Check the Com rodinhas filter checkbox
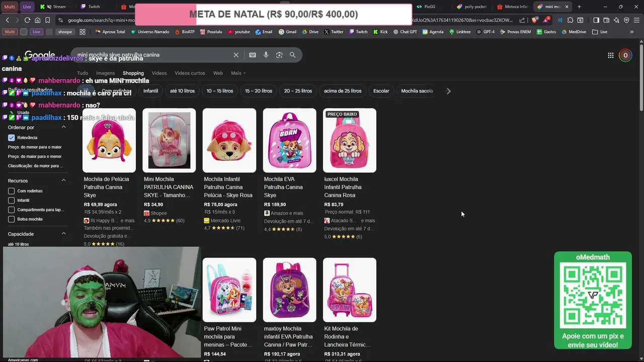This screenshot has height=362, width=644. 11,191
